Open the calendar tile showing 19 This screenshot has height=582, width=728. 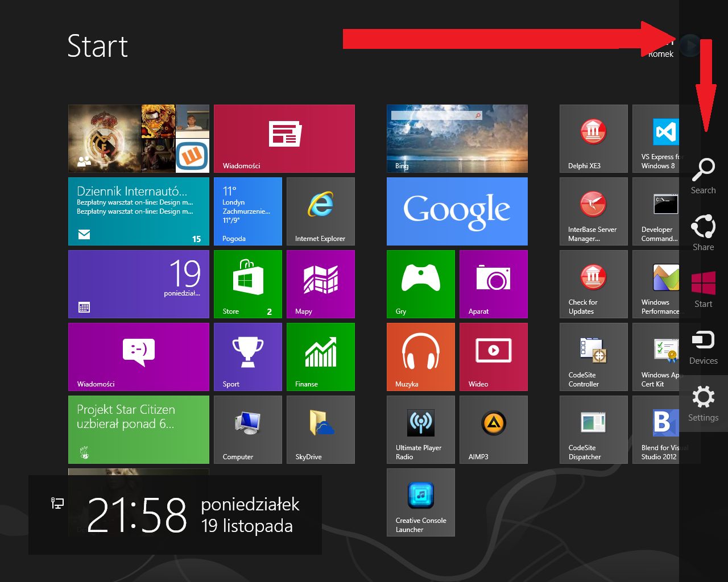139,284
